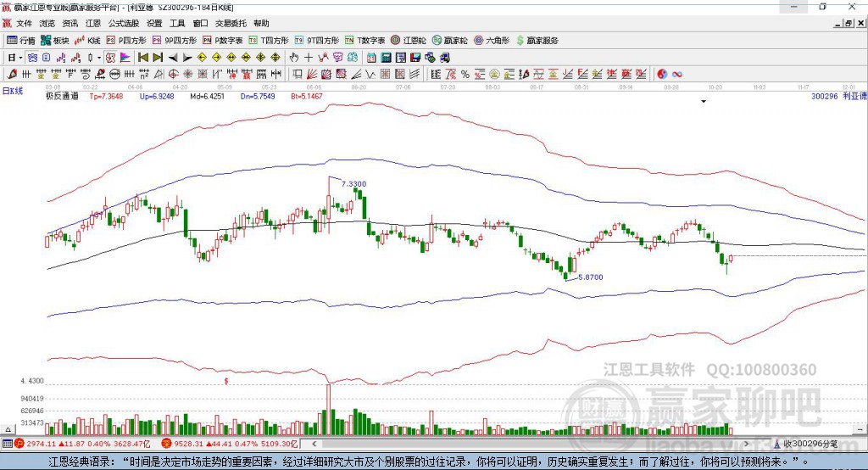Viewport: 868px width, 470px height.
Task: Open the T数字表 tool
Action: click(364, 41)
